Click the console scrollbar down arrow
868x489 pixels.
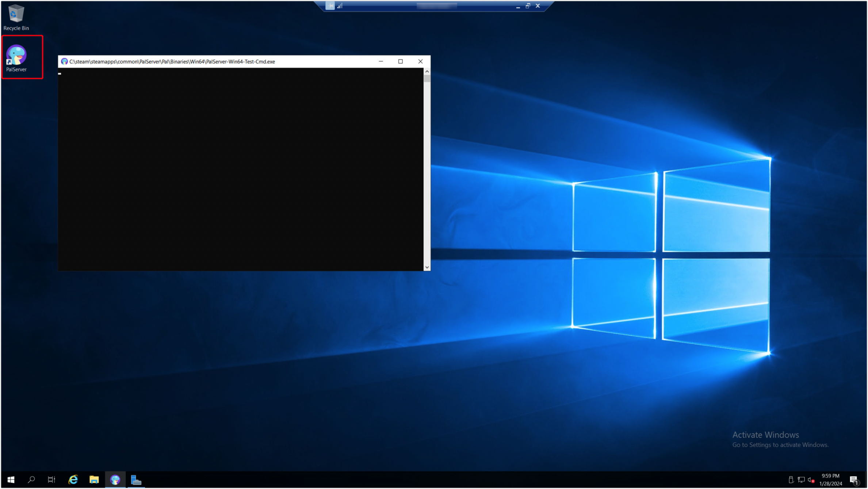tap(427, 267)
